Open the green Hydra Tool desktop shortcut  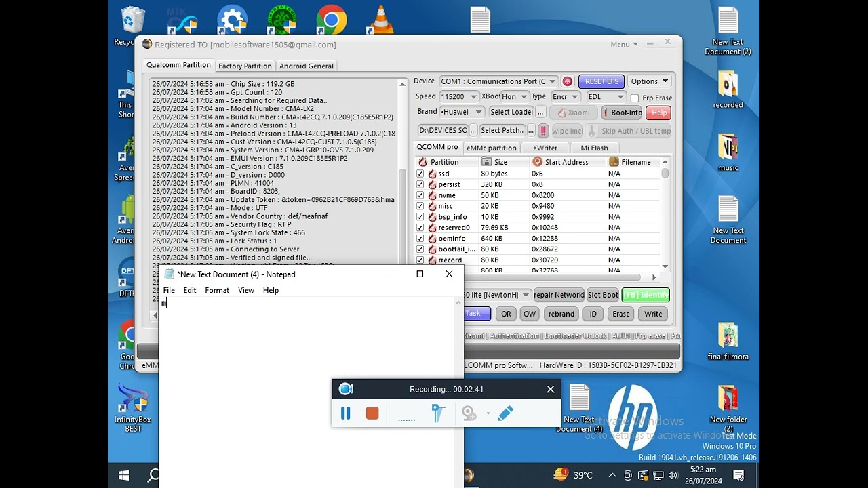click(x=281, y=20)
